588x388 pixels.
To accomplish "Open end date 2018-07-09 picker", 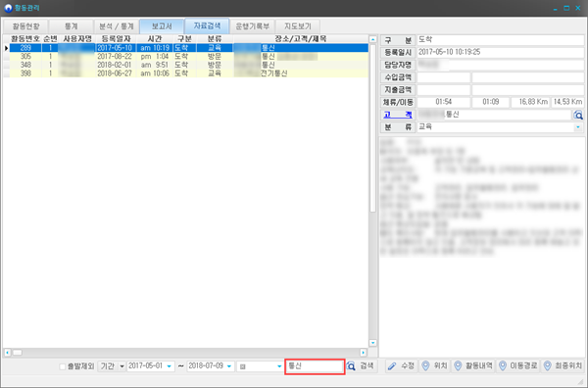I will [229, 366].
